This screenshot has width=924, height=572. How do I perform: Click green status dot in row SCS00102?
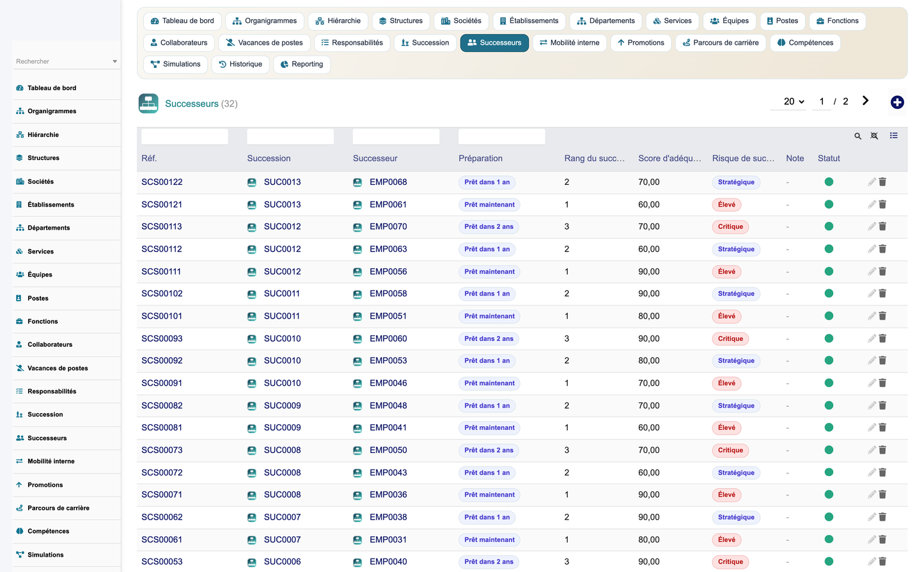click(x=829, y=294)
